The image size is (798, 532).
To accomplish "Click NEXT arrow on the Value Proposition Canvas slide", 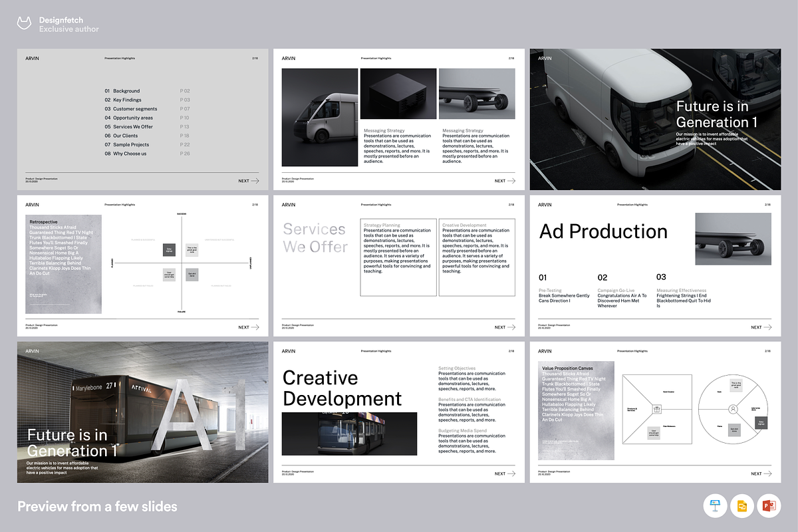I will click(761, 473).
